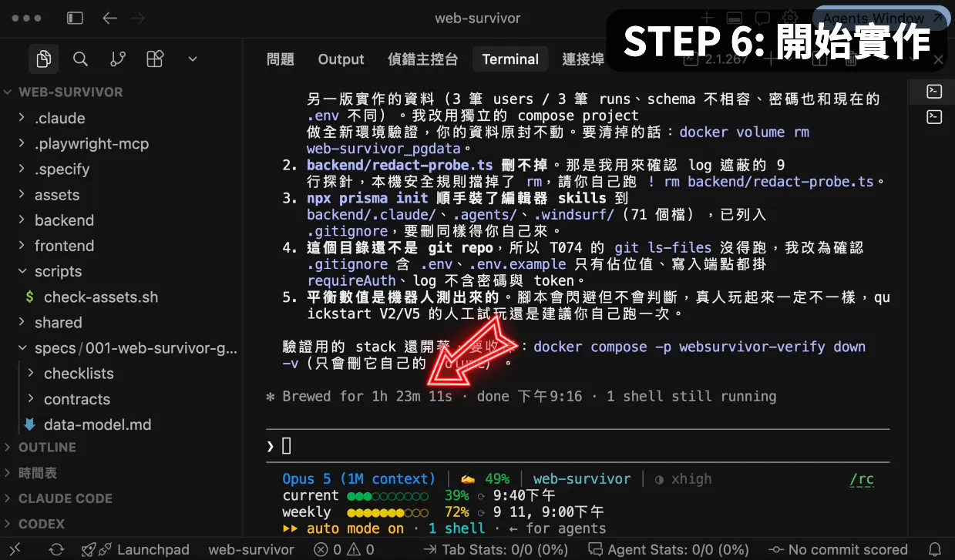Click the ! rm backend/redact-probe.ts command

(761, 182)
